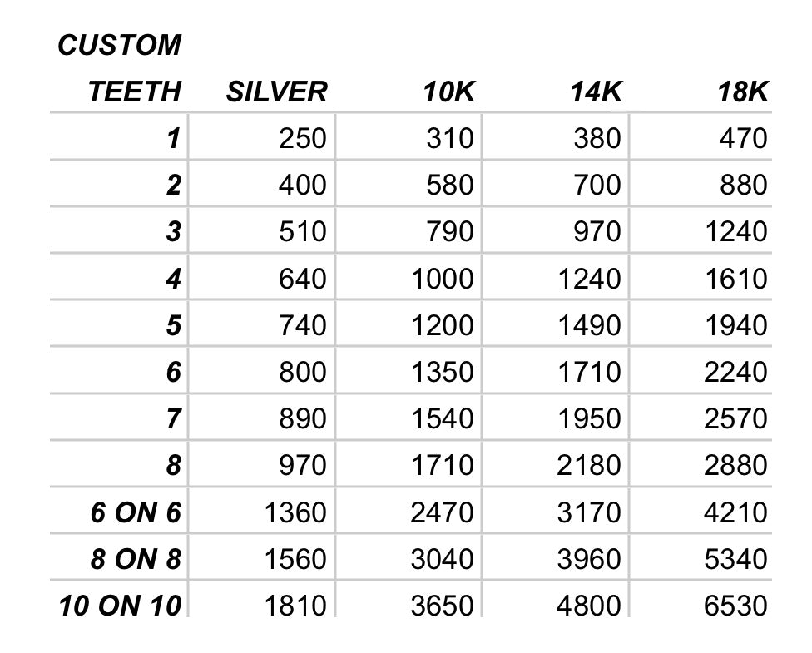Select the 10K price 3650 cell

coord(442,605)
